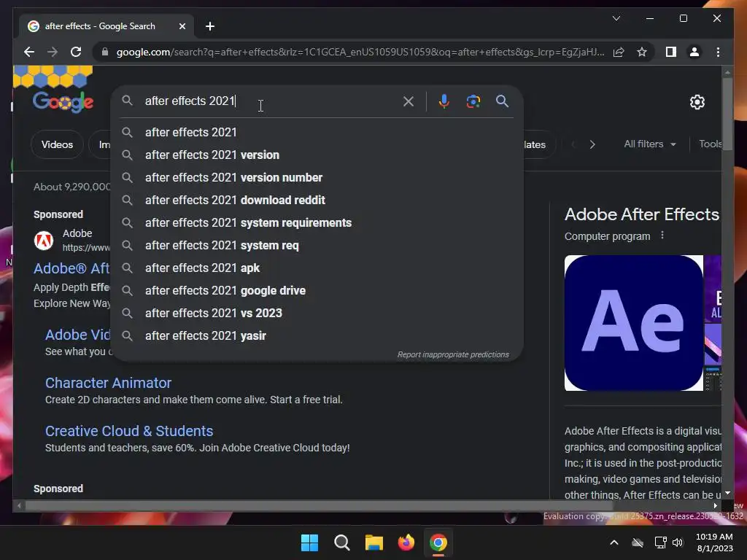Open knowledge panel three-dot options

[662, 236]
